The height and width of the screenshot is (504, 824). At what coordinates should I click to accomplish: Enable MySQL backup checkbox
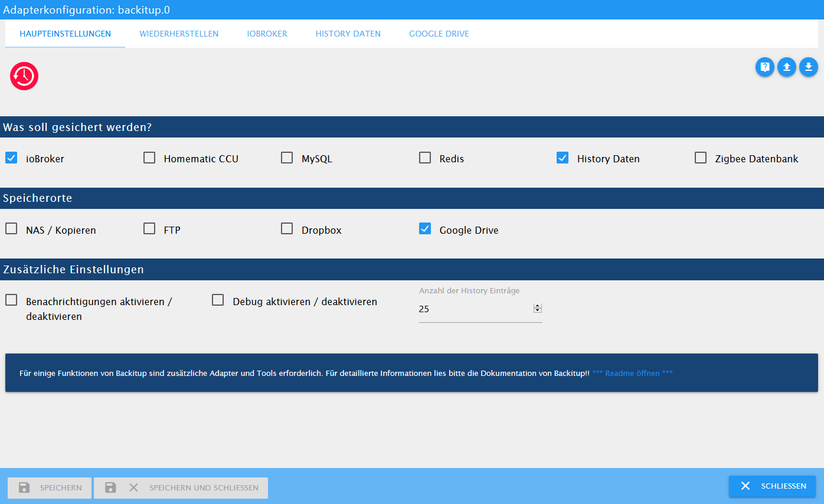pyautogui.click(x=287, y=158)
